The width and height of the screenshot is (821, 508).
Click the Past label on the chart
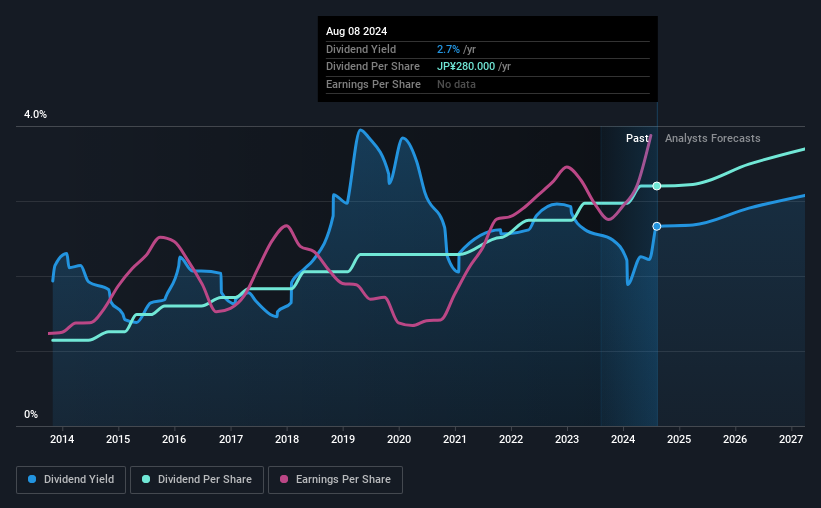(637, 138)
